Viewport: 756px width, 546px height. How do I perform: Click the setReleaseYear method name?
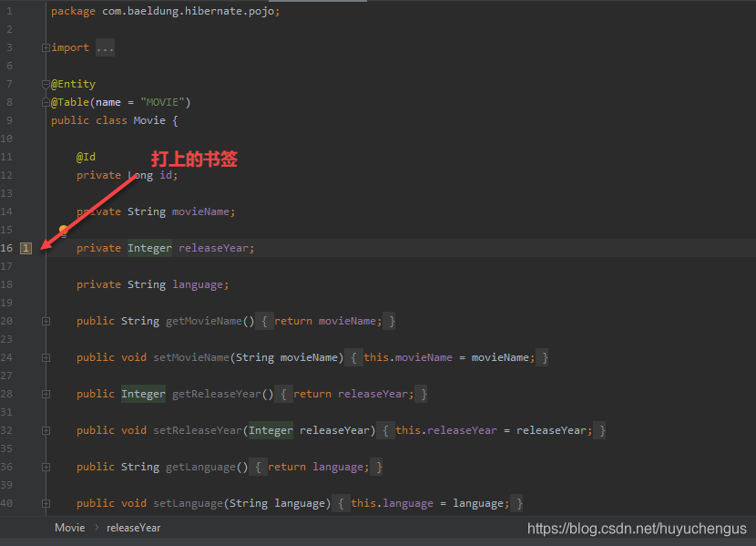coord(198,430)
